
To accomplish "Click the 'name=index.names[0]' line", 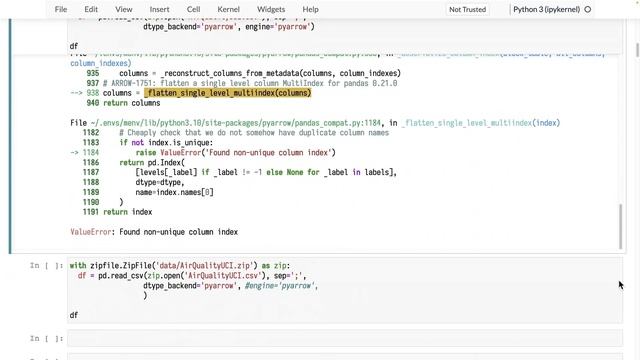I will tap(174, 192).
